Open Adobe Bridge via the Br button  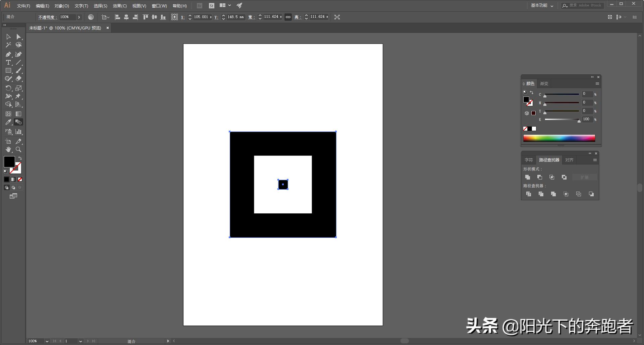pyautogui.click(x=199, y=6)
